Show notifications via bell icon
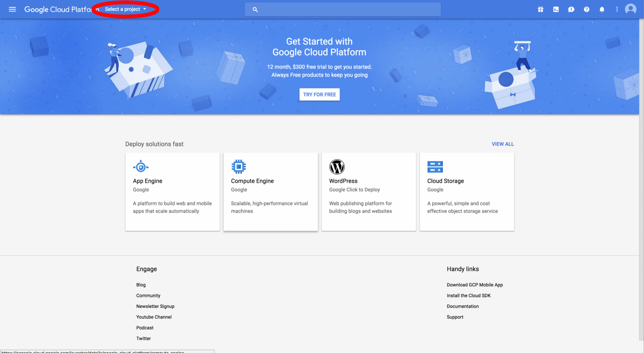Viewport: 644px width, 353px height. coord(602,9)
